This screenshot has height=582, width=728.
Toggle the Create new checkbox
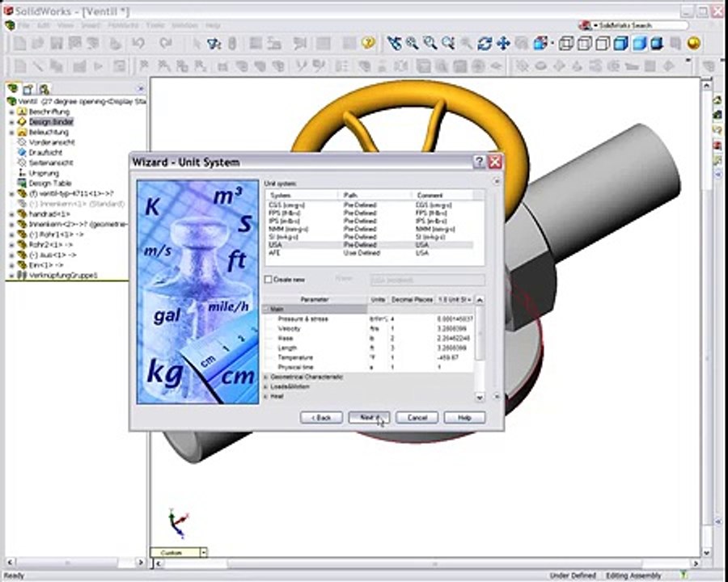[268, 280]
